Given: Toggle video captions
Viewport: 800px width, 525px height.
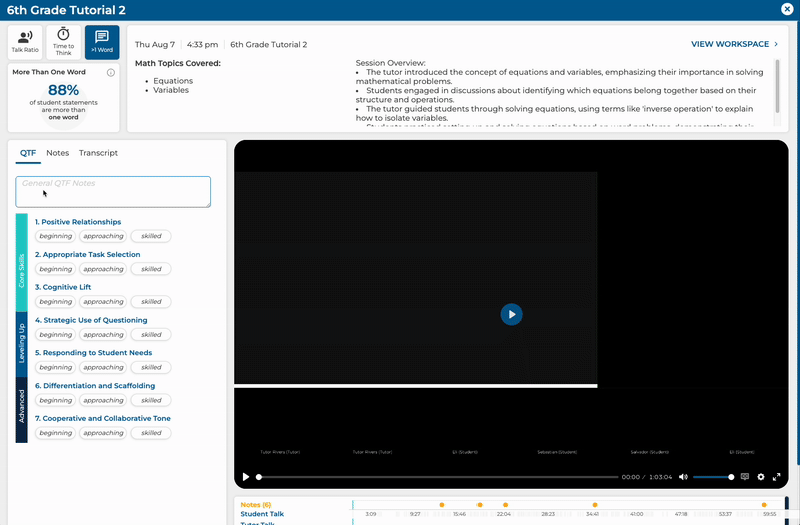Looking at the screenshot, I should (x=745, y=477).
